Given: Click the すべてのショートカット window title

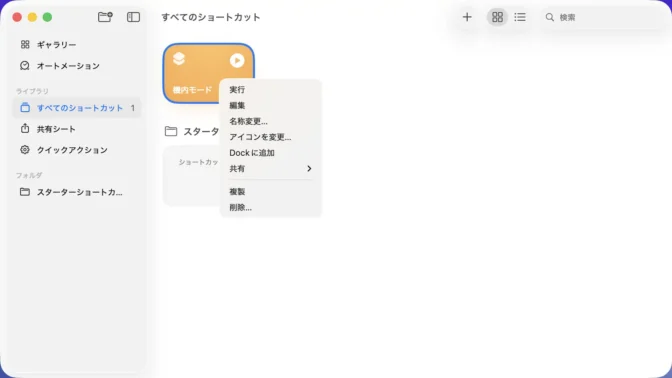Looking at the screenshot, I should pyautogui.click(x=210, y=17).
